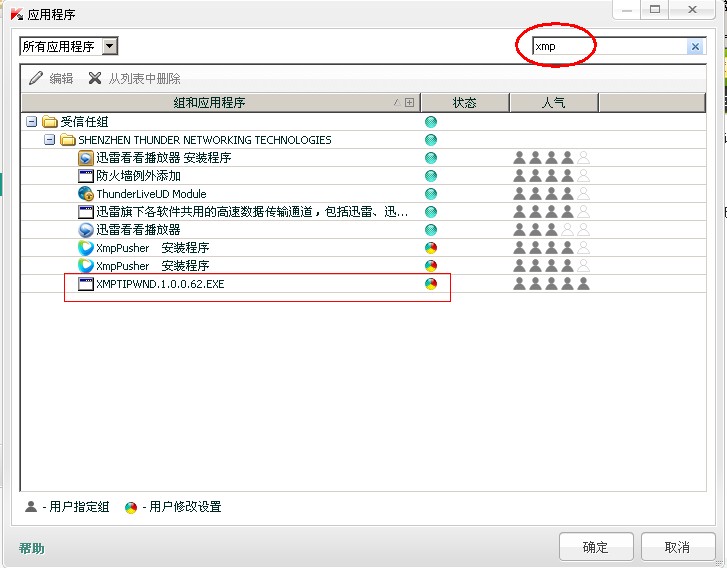
Task: Click the 用户修改设置 legend color icon
Action: [131, 507]
